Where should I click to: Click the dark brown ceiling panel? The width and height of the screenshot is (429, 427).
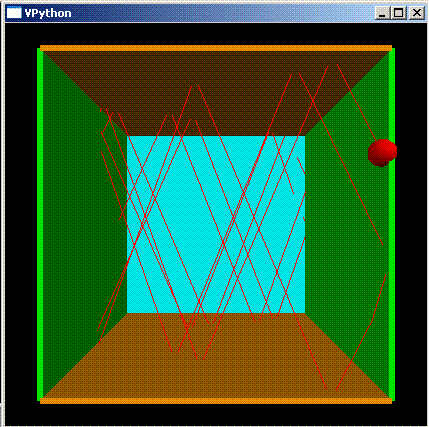point(216,93)
